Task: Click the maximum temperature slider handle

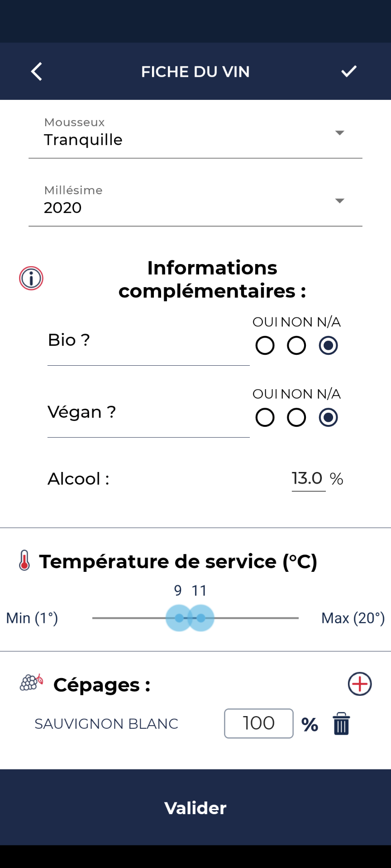Action: click(201, 618)
